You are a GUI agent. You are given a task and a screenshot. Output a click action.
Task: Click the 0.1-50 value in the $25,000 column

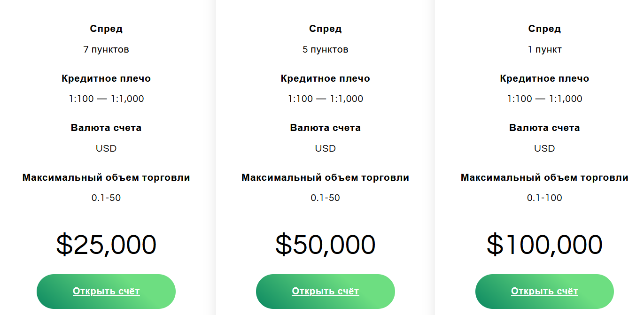click(x=106, y=198)
